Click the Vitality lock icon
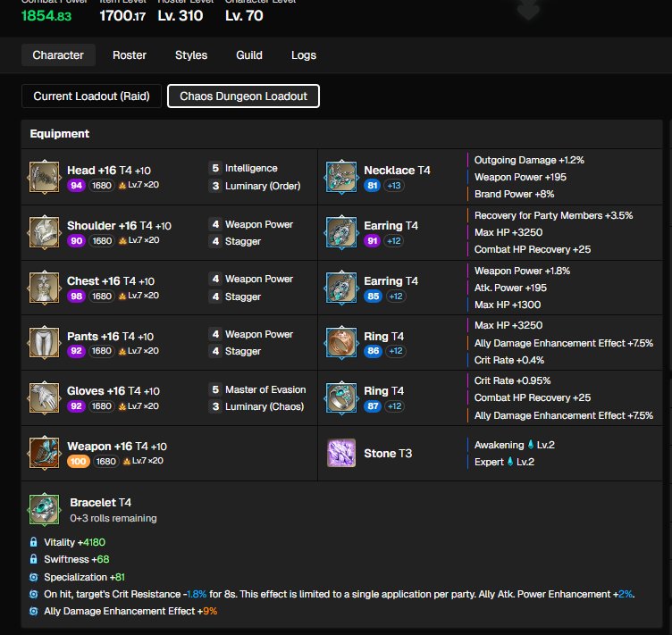This screenshot has width=672, height=635. (x=34, y=542)
